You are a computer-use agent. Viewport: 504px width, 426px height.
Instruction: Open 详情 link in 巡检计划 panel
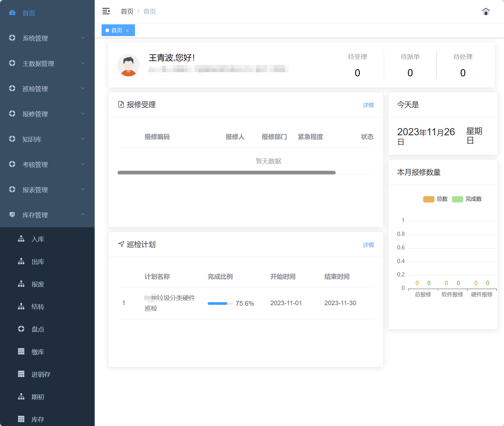click(x=368, y=245)
